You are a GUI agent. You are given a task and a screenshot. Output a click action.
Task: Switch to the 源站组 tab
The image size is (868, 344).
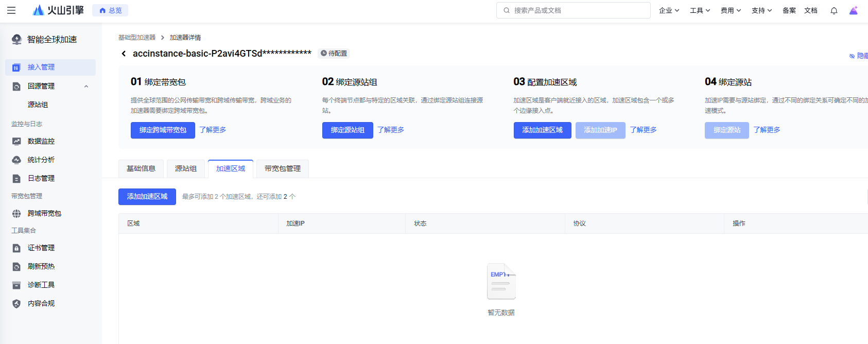pyautogui.click(x=185, y=168)
